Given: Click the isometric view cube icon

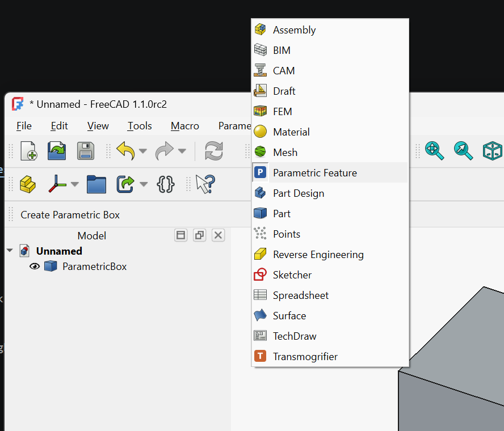Looking at the screenshot, I should point(492,151).
